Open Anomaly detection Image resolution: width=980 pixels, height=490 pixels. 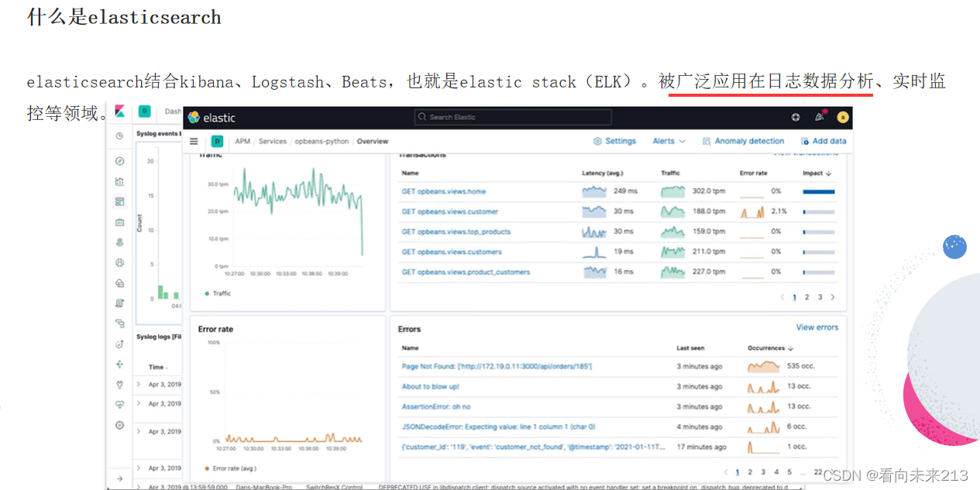tap(744, 142)
